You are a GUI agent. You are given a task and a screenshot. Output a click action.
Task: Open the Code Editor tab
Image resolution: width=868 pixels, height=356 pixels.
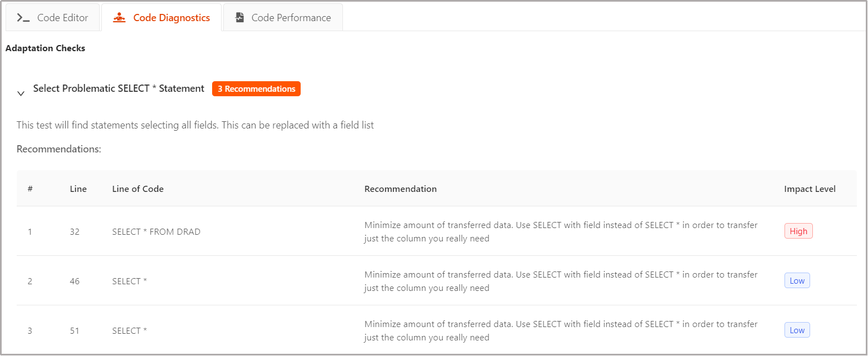coord(52,17)
